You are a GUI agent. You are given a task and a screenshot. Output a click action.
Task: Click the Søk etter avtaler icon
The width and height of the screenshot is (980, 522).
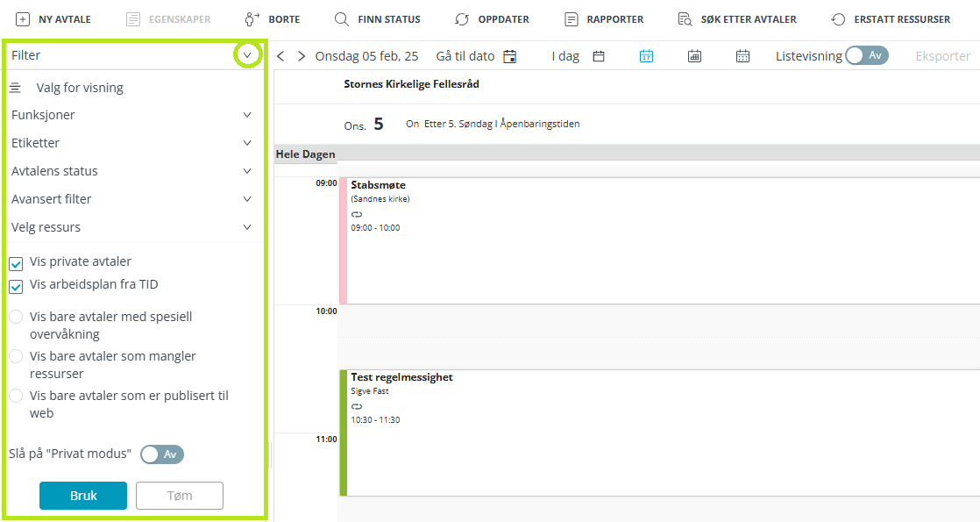coord(685,19)
